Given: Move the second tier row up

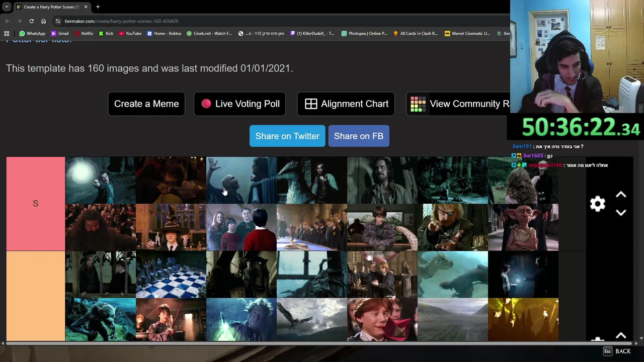Looking at the screenshot, I should pyautogui.click(x=621, y=336).
